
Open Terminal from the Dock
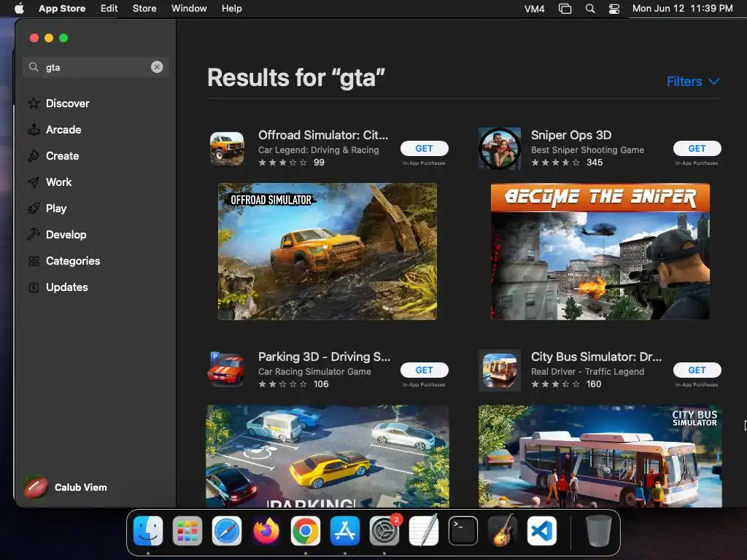[463, 531]
